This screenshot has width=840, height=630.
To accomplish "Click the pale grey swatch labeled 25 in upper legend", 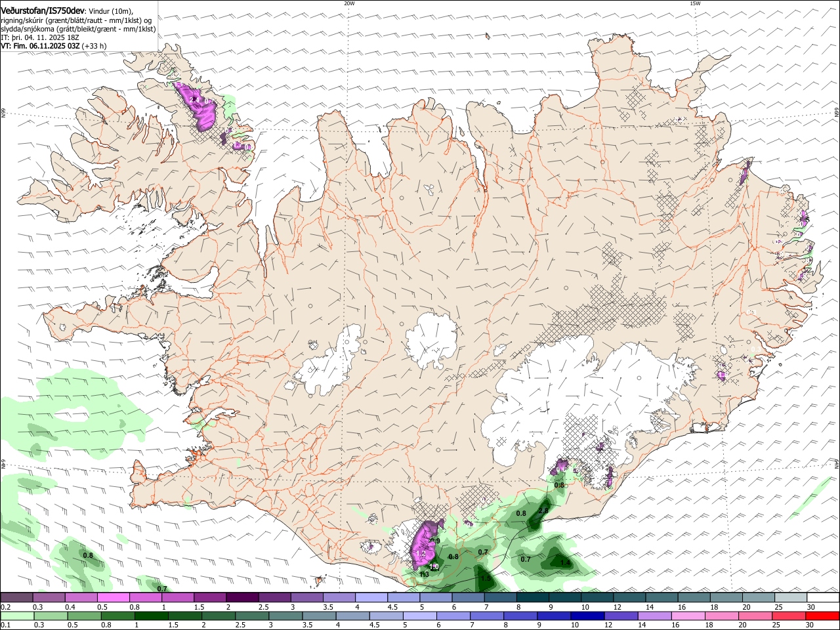I will (791, 598).
